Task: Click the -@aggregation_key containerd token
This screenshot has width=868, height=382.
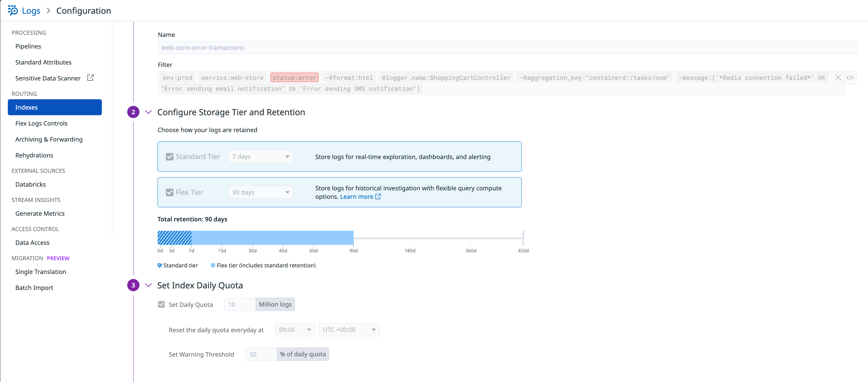Action: click(594, 78)
